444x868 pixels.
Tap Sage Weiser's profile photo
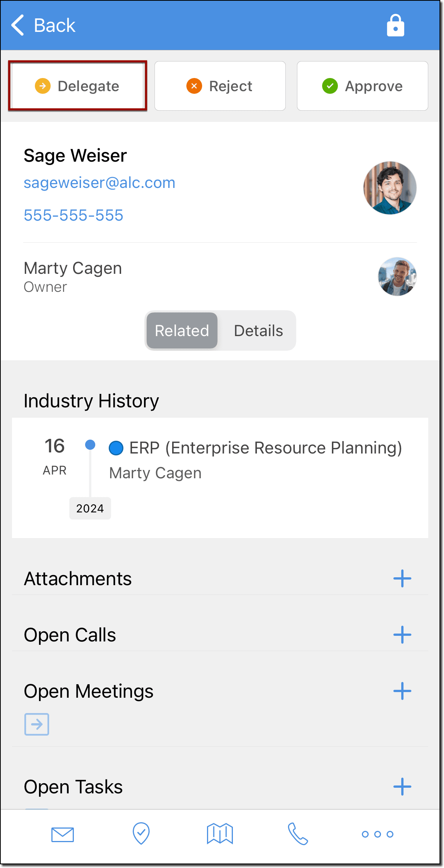[x=390, y=188]
